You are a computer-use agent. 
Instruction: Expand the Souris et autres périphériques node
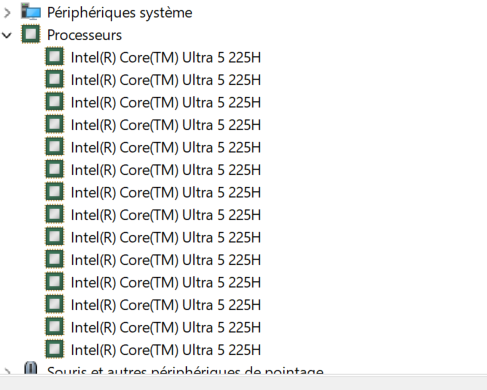point(7,371)
